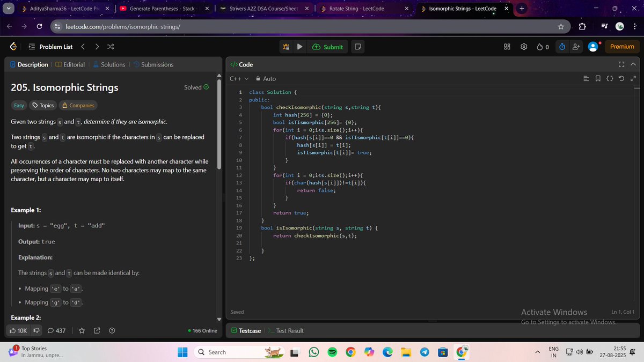Open the profile avatar menu
This screenshot has width=644, height=362.
pos(593,47)
